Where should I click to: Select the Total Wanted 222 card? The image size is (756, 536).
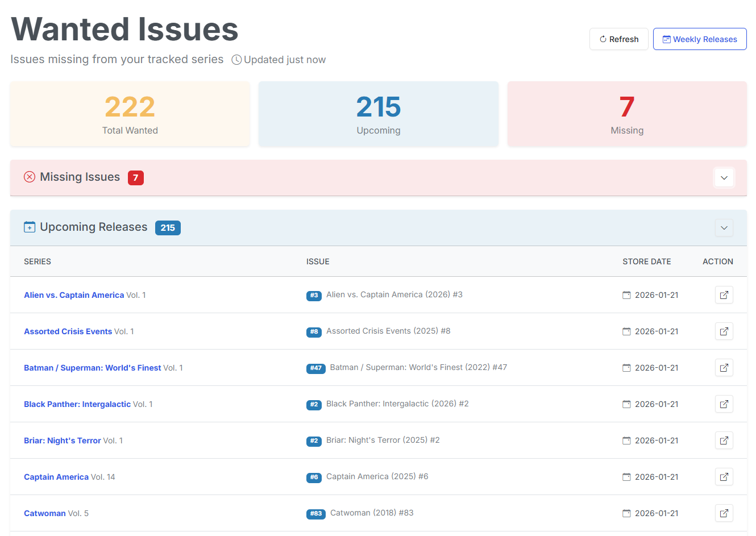point(130,114)
